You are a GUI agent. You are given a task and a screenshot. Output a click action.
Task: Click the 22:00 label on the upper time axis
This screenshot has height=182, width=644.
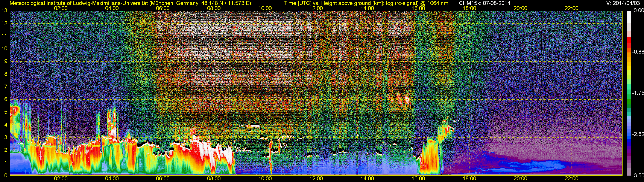(571, 8)
